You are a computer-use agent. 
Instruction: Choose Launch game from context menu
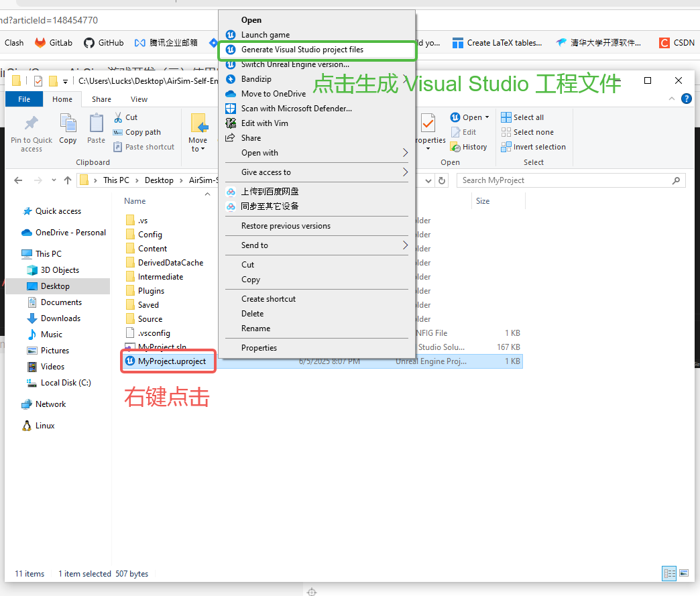pyautogui.click(x=316, y=35)
